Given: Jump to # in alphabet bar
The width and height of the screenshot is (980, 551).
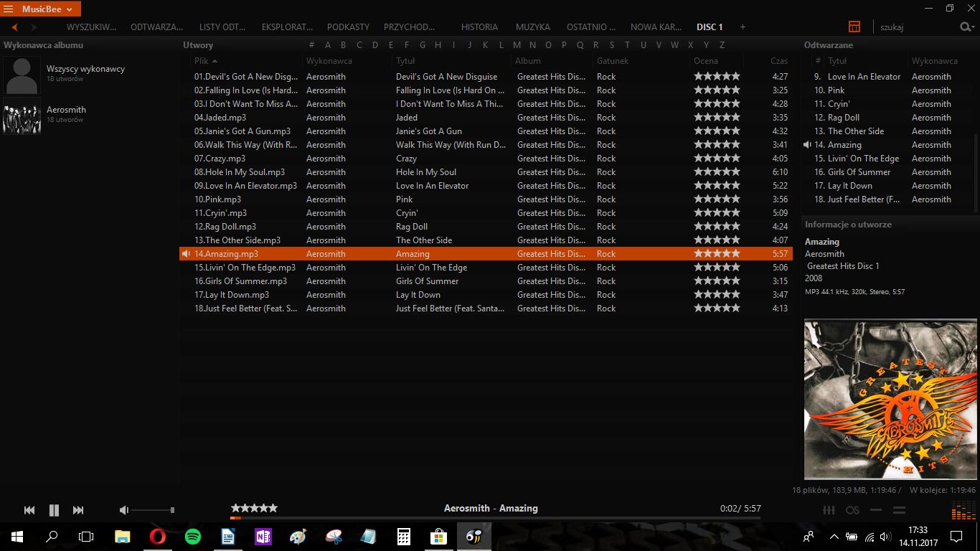Looking at the screenshot, I should [311, 44].
